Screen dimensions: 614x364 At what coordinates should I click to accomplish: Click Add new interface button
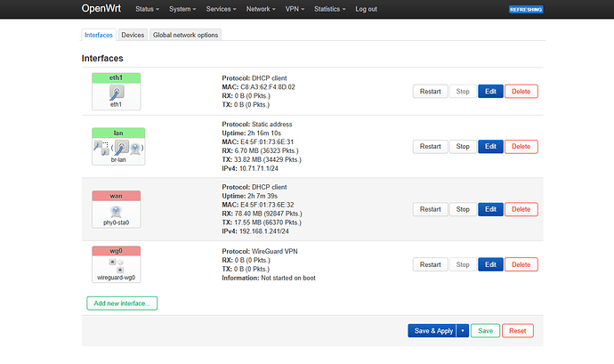click(x=122, y=303)
